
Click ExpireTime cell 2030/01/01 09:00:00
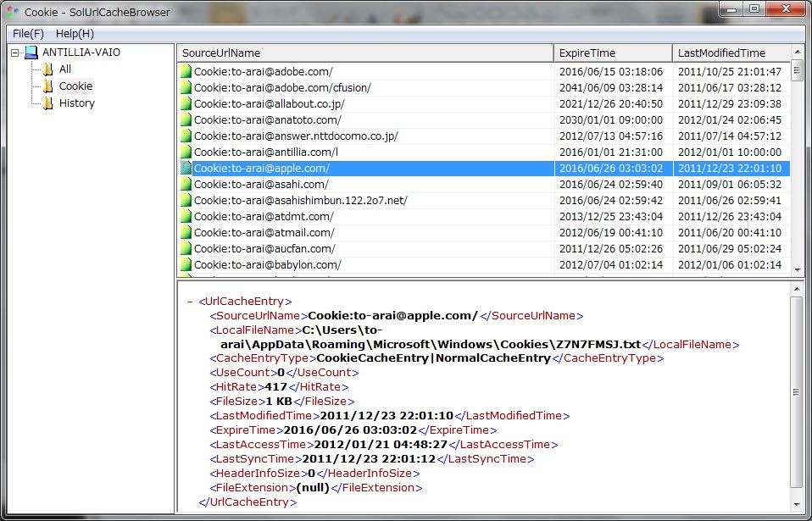(611, 120)
